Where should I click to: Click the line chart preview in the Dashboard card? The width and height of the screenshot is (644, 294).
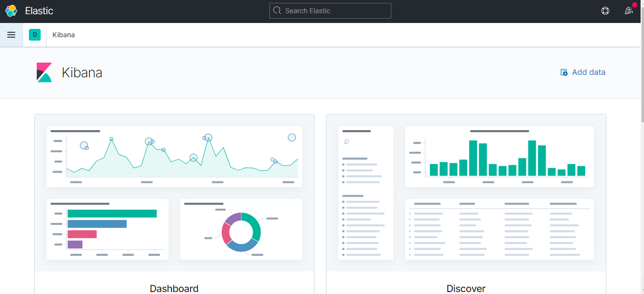point(174,157)
